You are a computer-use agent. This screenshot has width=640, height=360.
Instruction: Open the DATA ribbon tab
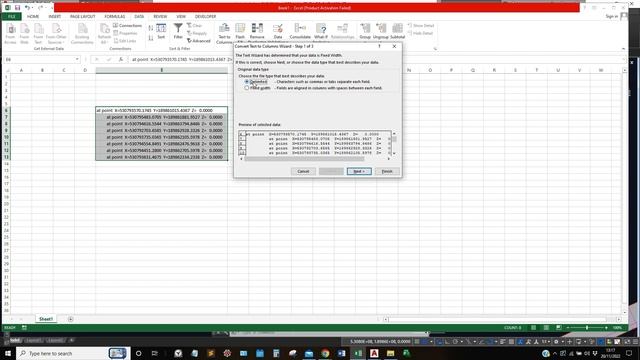[x=139, y=16]
